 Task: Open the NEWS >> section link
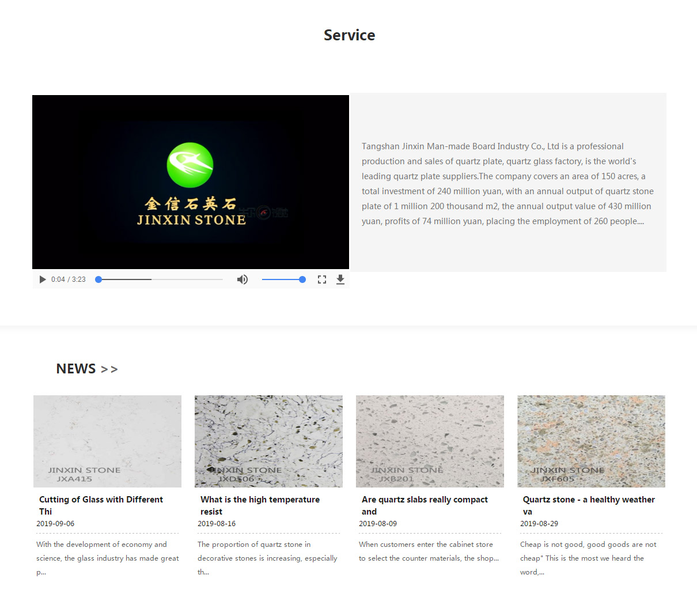pos(87,369)
